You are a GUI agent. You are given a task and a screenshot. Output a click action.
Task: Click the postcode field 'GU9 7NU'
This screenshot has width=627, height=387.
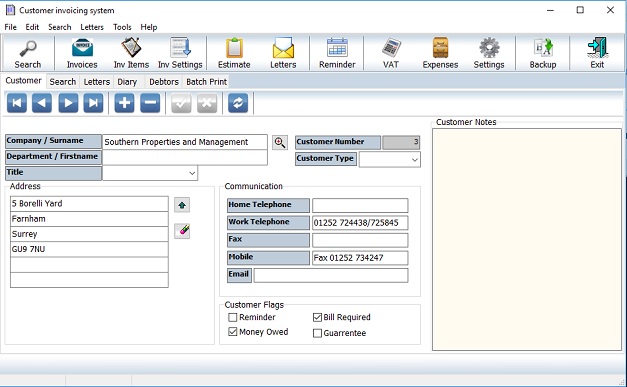click(89, 249)
